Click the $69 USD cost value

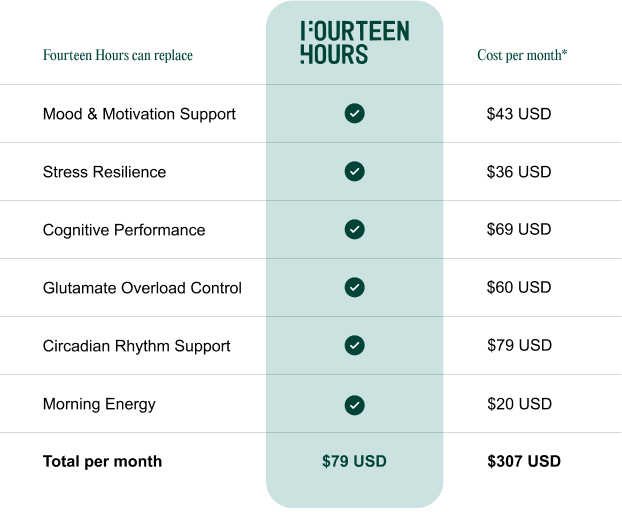click(518, 229)
